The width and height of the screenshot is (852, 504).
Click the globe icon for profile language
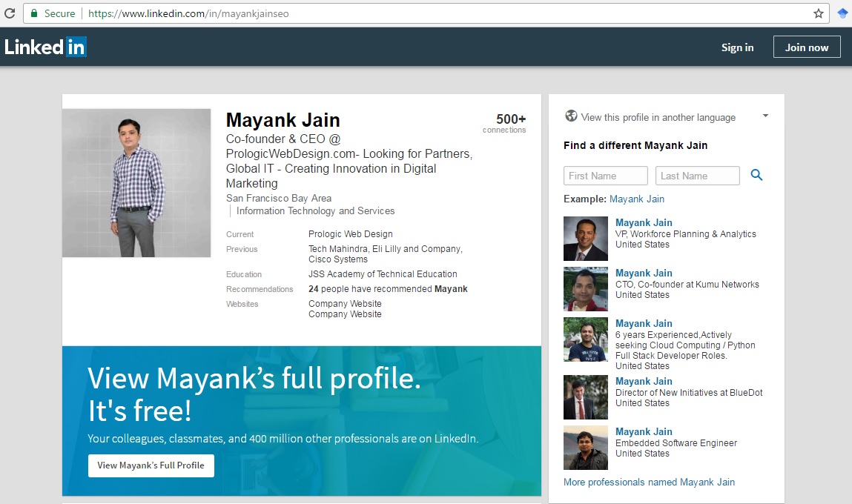tap(571, 116)
